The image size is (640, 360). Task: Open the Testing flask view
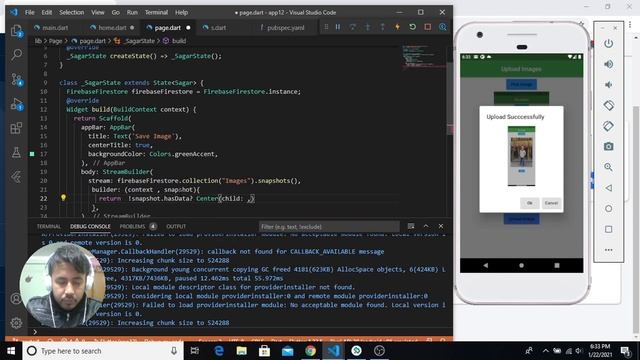16,152
